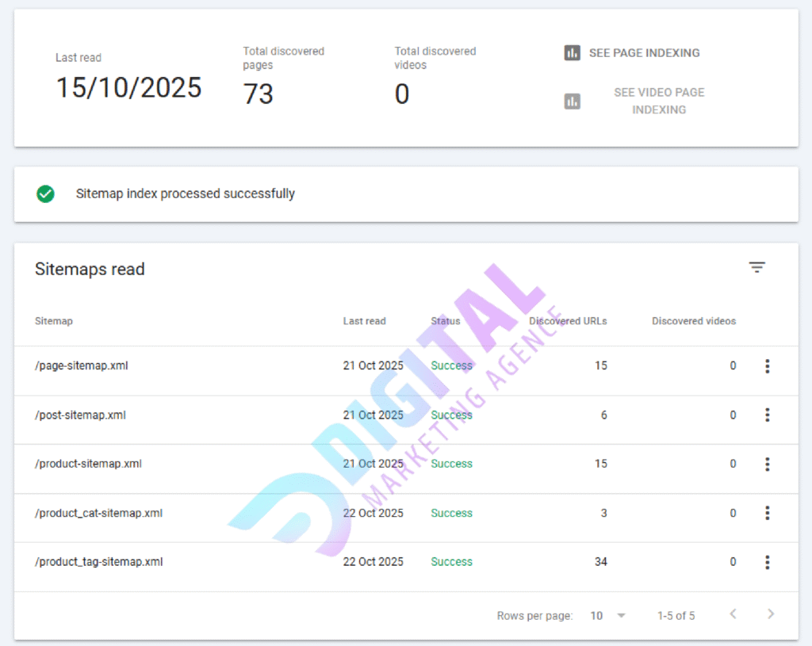
Task: Click the Status column header
Action: click(445, 321)
